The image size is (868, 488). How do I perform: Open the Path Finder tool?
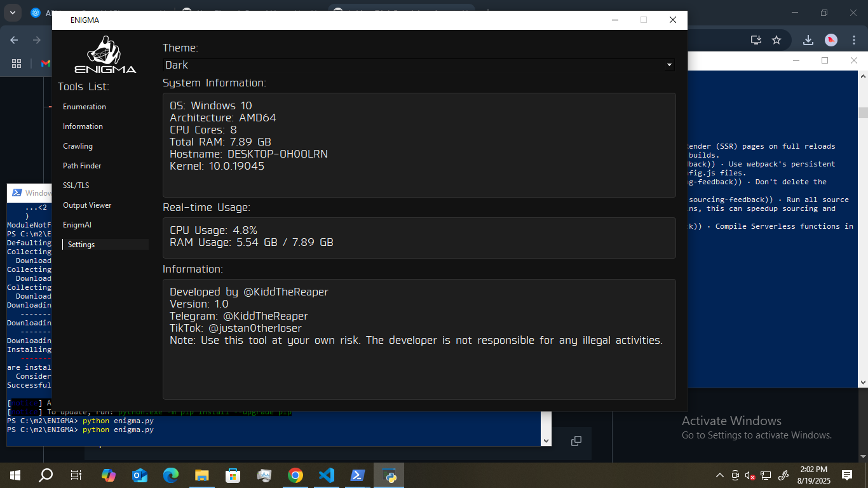82,166
